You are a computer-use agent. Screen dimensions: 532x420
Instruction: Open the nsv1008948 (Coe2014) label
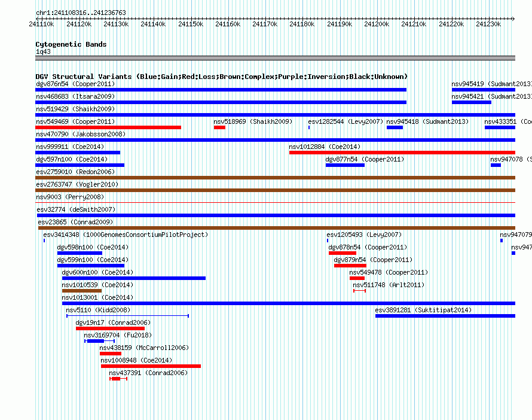(x=136, y=360)
